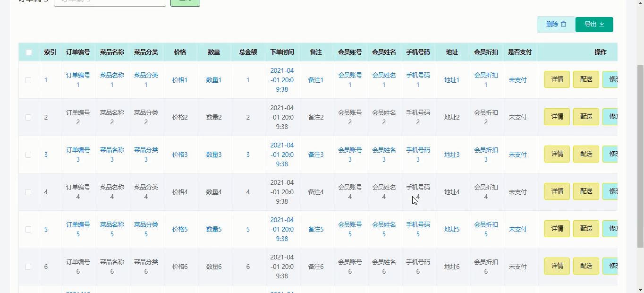Image resolution: width=644 pixels, height=293 pixels.
Task: Click cell 地址1
Action: [x=452, y=80]
